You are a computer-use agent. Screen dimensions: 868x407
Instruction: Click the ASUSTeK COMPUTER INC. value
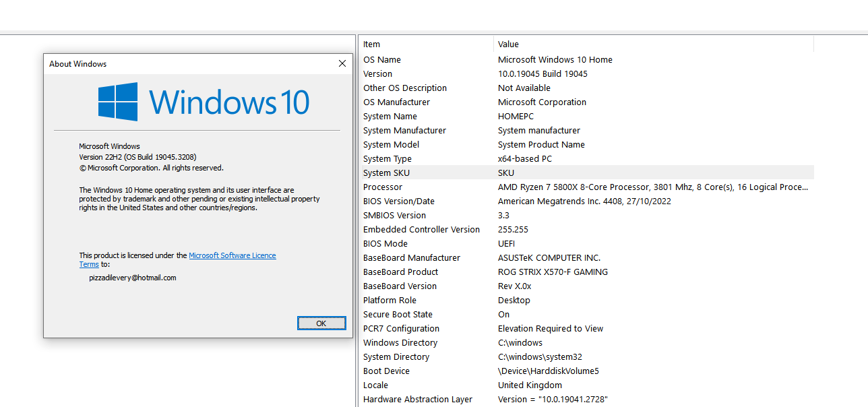click(x=549, y=258)
